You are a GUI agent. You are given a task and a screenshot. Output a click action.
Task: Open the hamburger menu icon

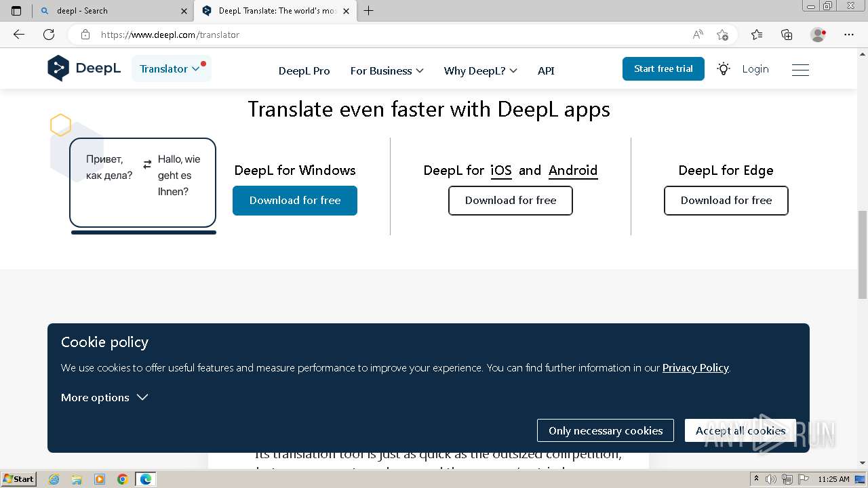(x=800, y=70)
